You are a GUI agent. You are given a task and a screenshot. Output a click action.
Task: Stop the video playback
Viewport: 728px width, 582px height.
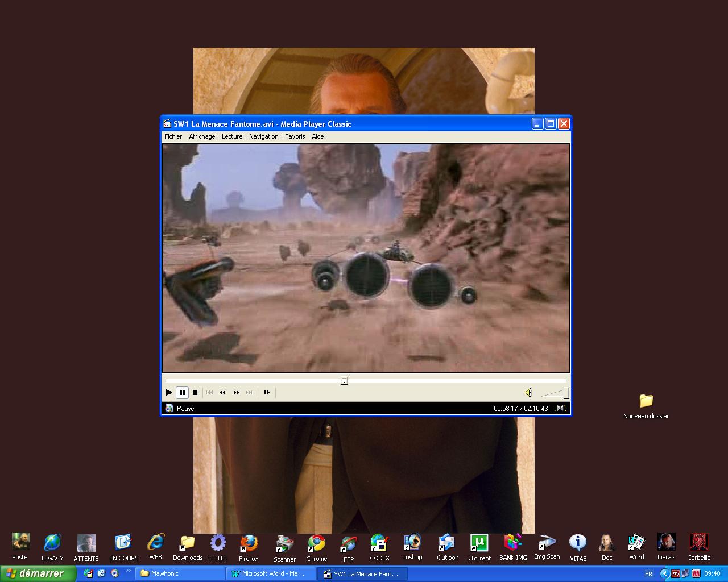pyautogui.click(x=195, y=392)
